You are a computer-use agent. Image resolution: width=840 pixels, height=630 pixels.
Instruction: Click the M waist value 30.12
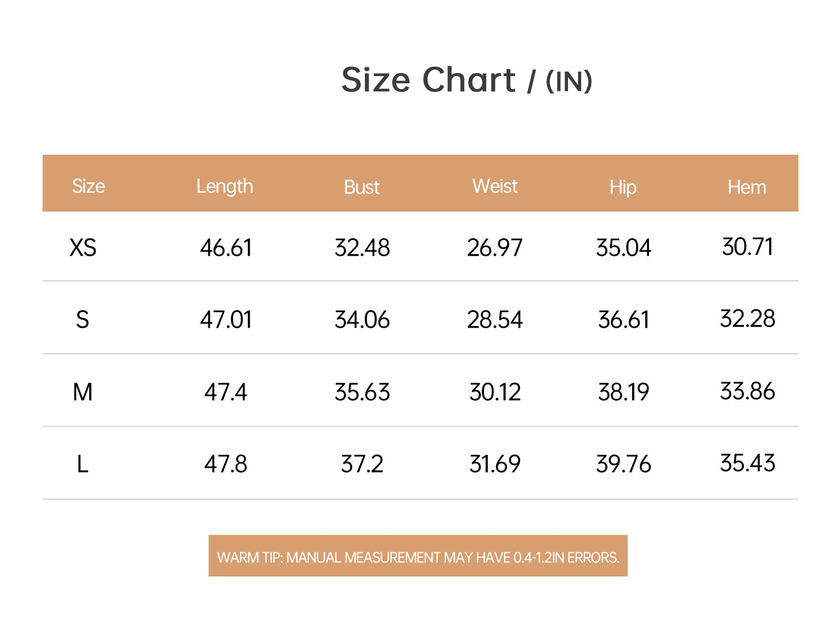(495, 392)
